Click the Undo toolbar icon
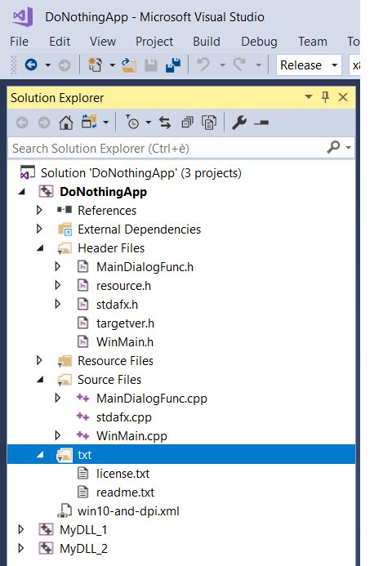 203,65
